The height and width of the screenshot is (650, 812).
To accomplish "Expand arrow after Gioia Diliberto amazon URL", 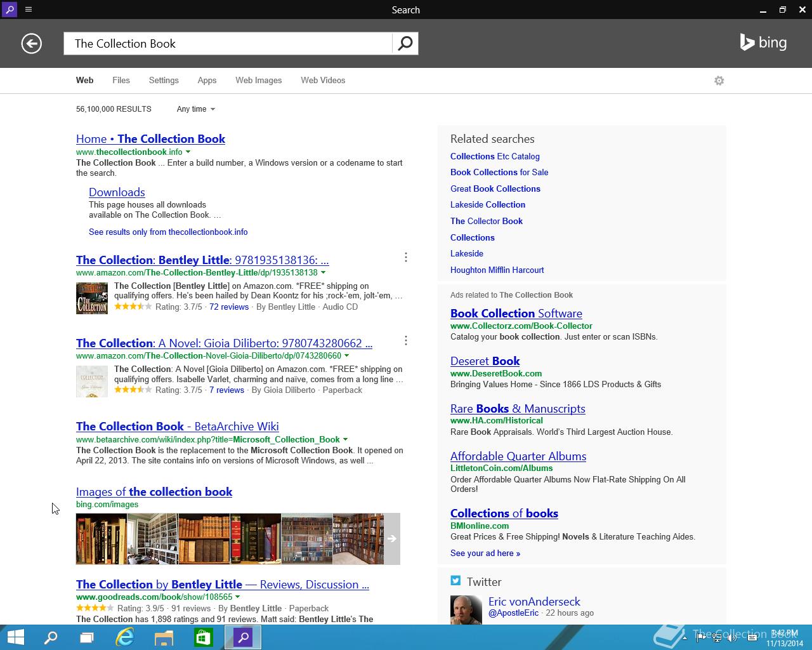I will coord(346,355).
